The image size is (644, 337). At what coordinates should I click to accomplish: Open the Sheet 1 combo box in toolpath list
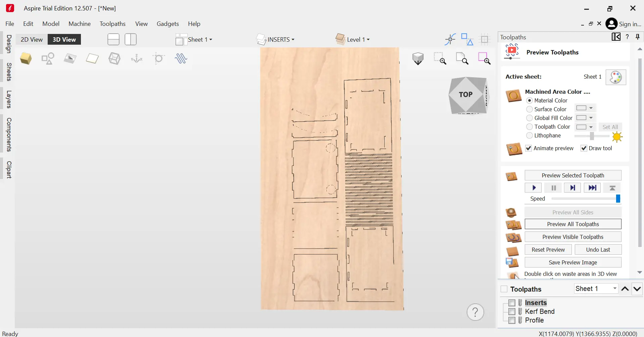point(596,289)
